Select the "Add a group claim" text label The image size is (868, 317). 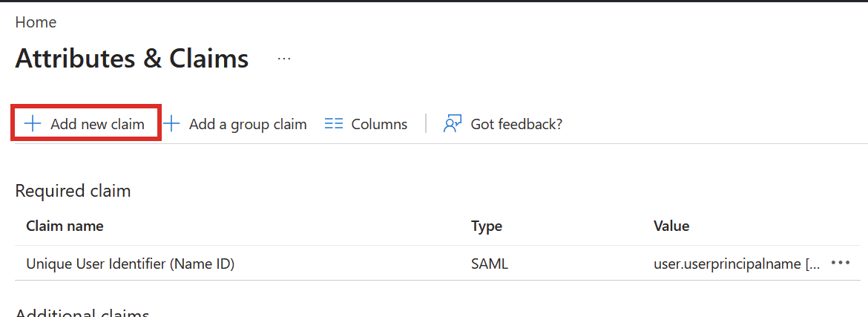click(248, 124)
